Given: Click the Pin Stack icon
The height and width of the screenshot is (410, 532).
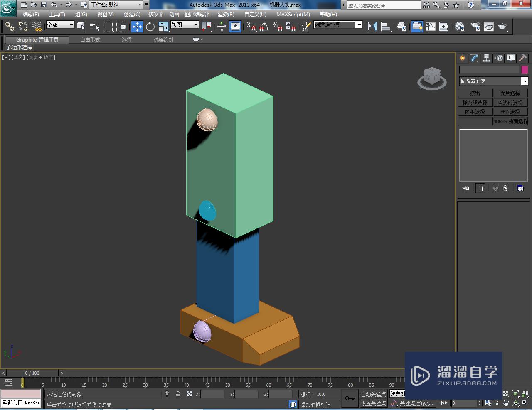Looking at the screenshot, I should click(x=466, y=188).
